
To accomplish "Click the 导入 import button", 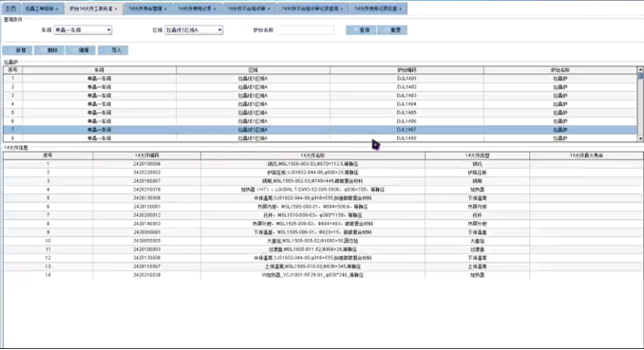I will click(113, 50).
